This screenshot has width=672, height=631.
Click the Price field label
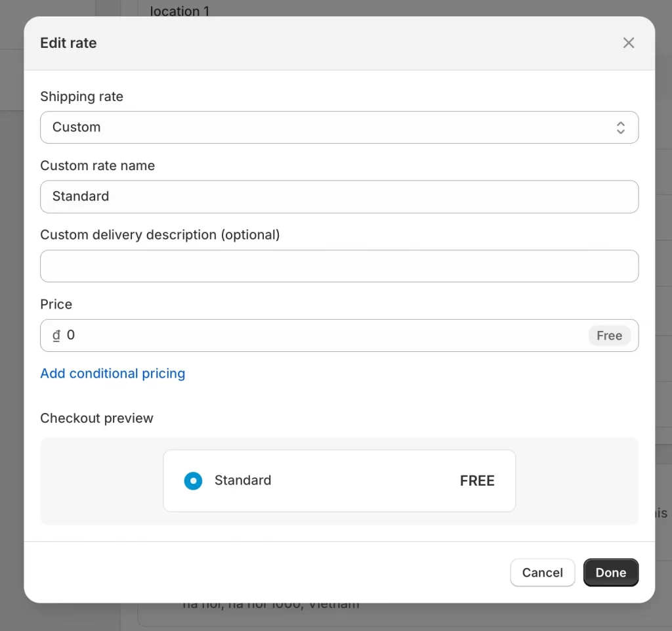point(56,304)
